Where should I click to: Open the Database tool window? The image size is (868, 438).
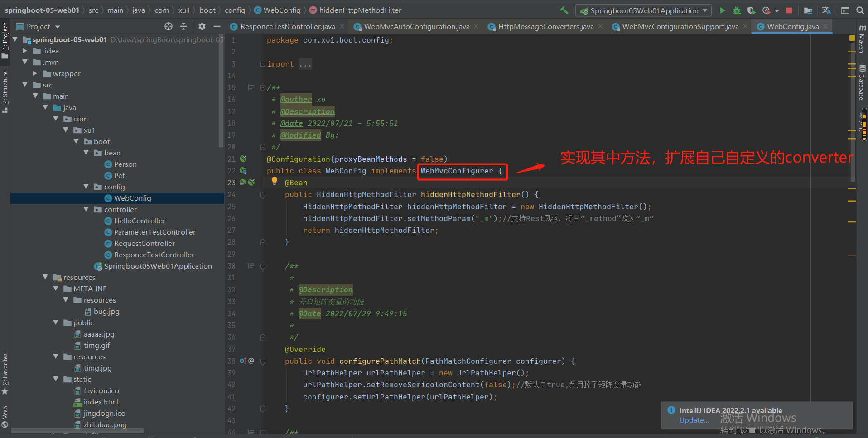click(862, 83)
